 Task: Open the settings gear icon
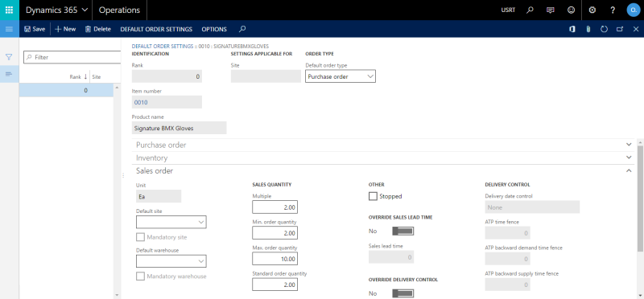tap(592, 10)
